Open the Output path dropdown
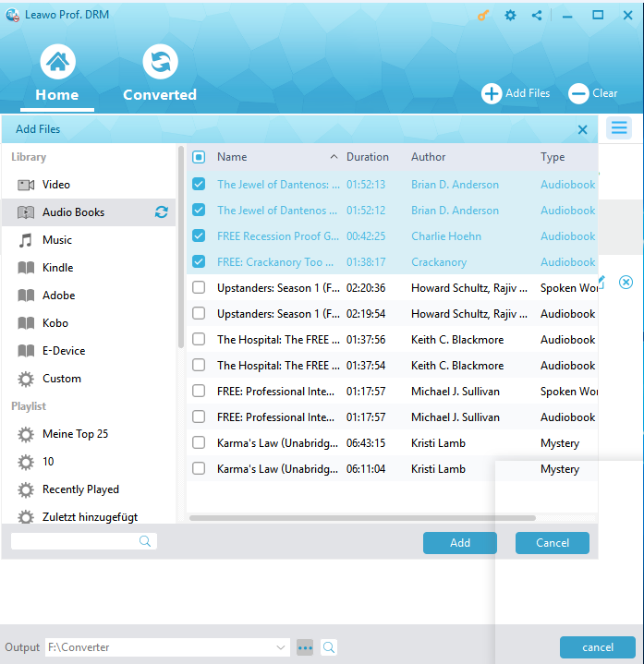 [282, 647]
